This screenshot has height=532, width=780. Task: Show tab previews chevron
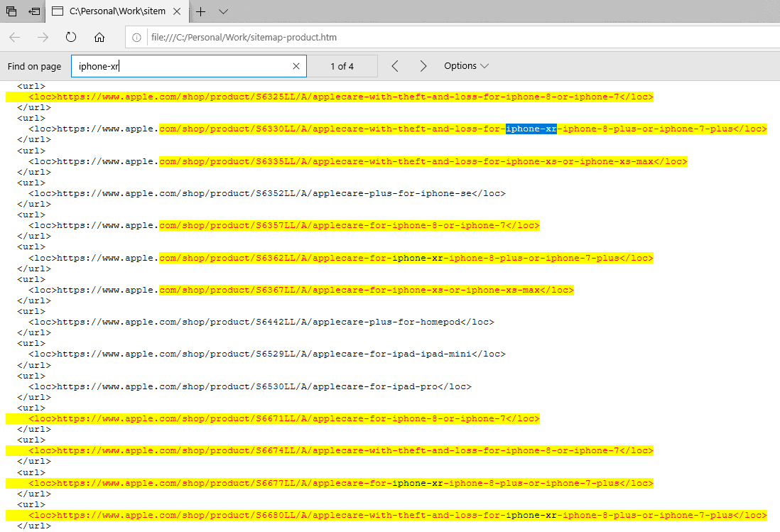223,11
